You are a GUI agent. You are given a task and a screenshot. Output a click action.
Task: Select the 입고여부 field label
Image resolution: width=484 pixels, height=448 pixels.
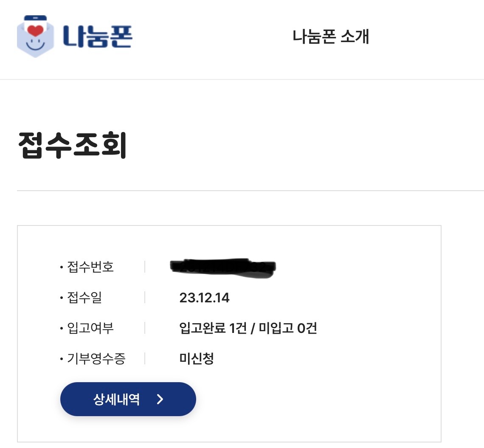tap(90, 328)
